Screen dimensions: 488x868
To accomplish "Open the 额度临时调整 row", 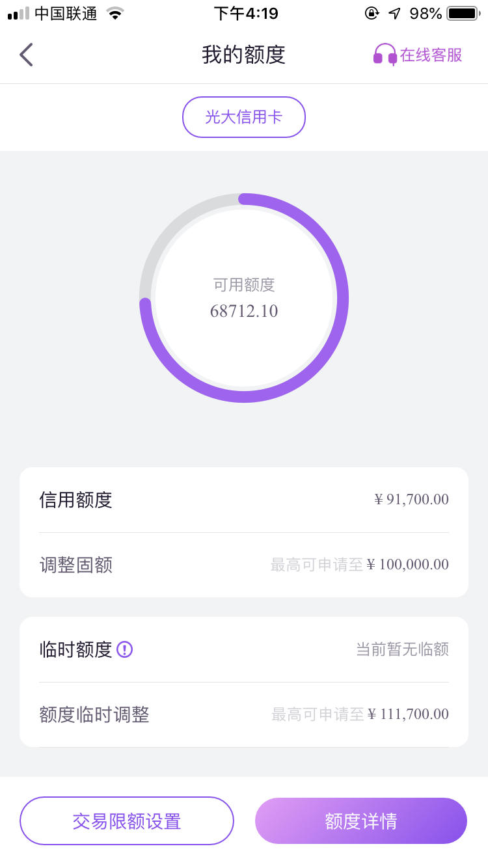I will [244, 714].
